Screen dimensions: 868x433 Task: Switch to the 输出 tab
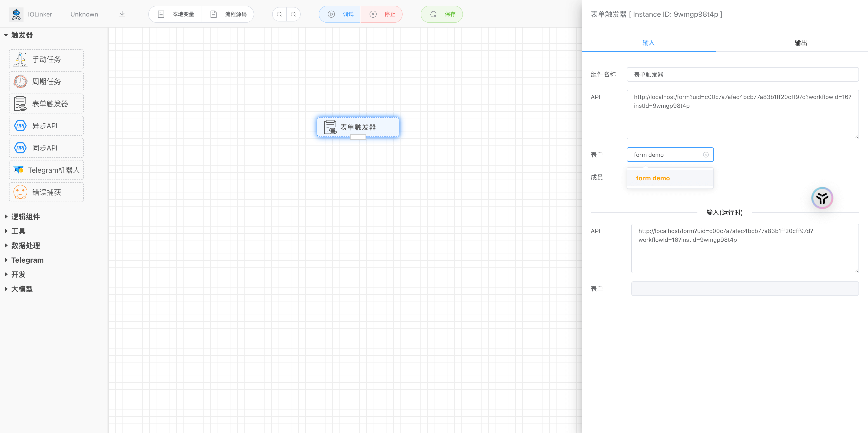(801, 42)
